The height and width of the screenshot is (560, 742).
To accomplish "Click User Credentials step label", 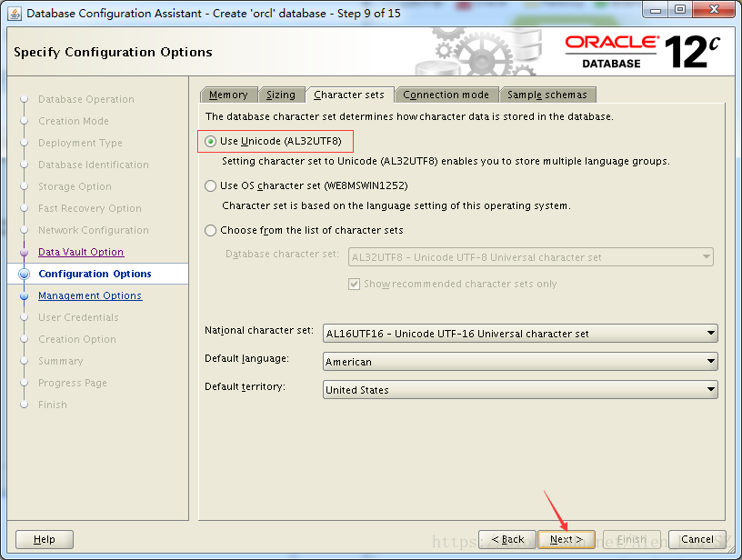I will (78, 317).
